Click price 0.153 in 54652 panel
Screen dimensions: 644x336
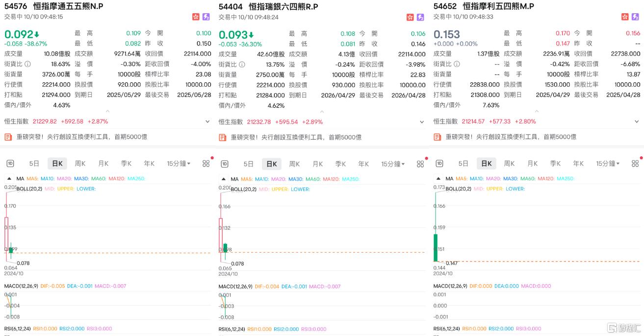coord(447,34)
